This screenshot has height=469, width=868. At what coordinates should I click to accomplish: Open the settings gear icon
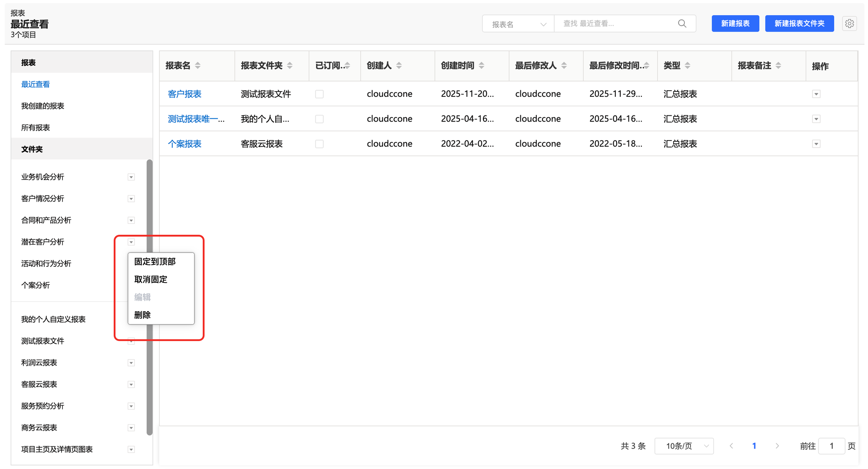[849, 23]
